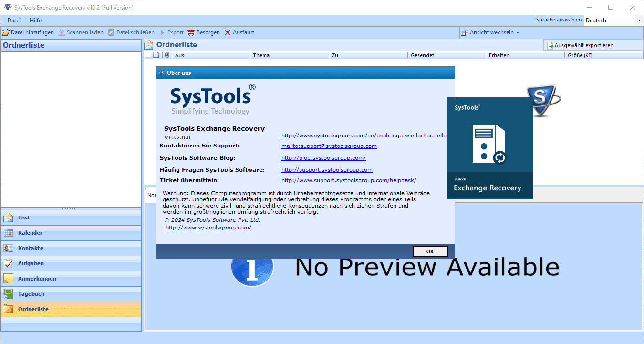Image resolution: width=644 pixels, height=344 pixels.
Task: Click the red Ausfahrt X icon
Action: point(228,32)
